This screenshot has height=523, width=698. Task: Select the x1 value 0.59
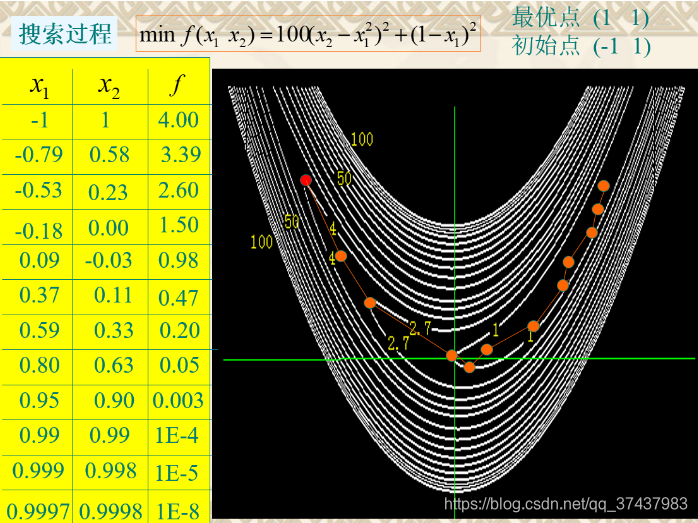(x=40, y=330)
